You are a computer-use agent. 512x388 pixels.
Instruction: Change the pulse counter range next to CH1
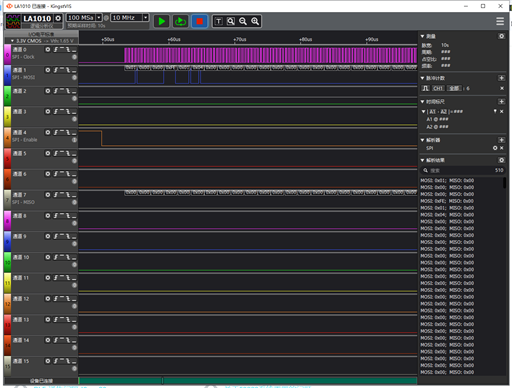454,88
